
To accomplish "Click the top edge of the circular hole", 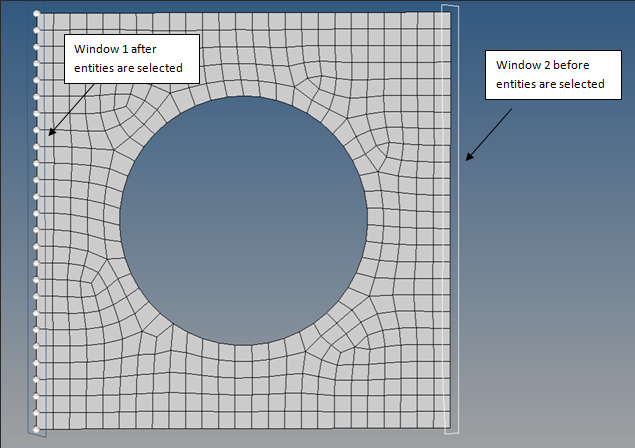I will [x=243, y=97].
